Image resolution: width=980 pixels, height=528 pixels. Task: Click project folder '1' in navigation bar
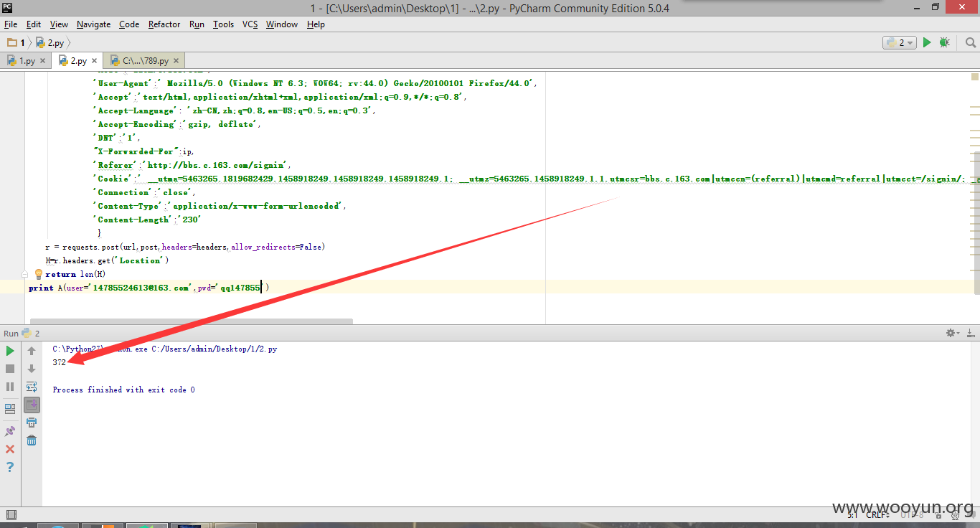coord(17,43)
